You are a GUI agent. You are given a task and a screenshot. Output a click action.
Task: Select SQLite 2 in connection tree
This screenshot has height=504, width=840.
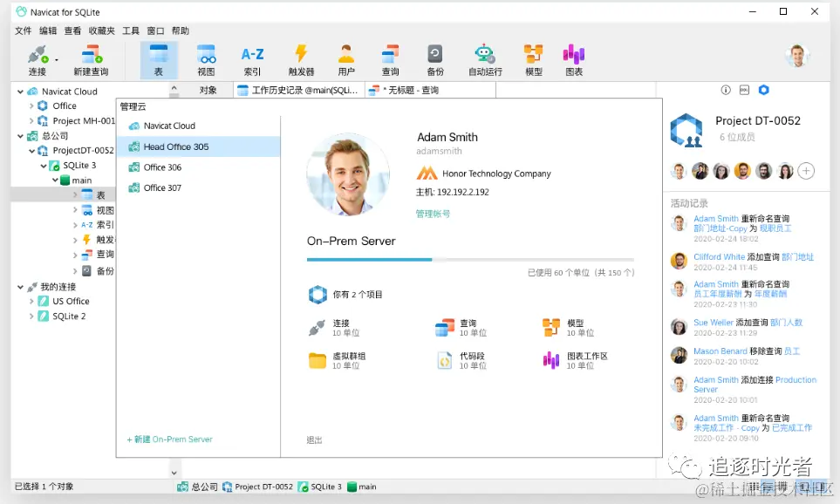coord(69,316)
